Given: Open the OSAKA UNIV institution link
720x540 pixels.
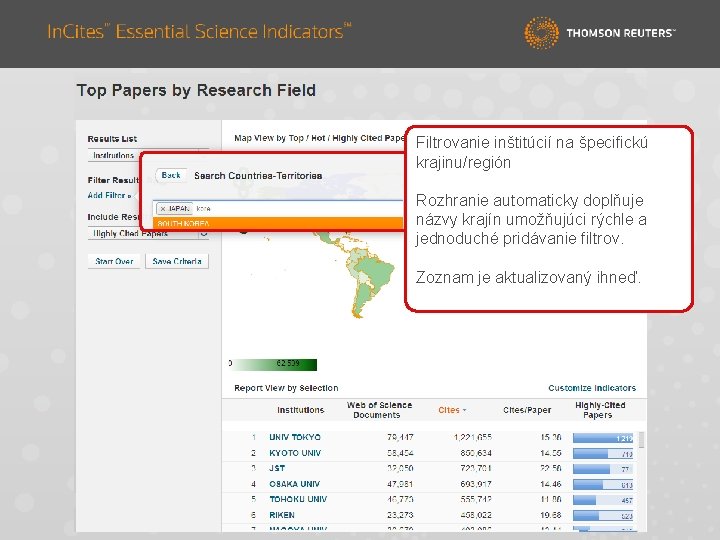Looking at the screenshot, I should click(294, 484).
